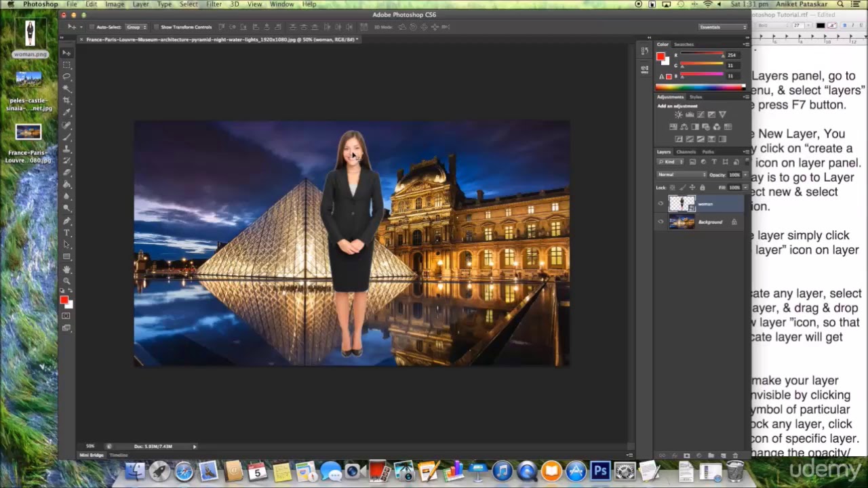Select the Horizontal Type tool
This screenshot has width=868, height=488.
[x=66, y=232]
